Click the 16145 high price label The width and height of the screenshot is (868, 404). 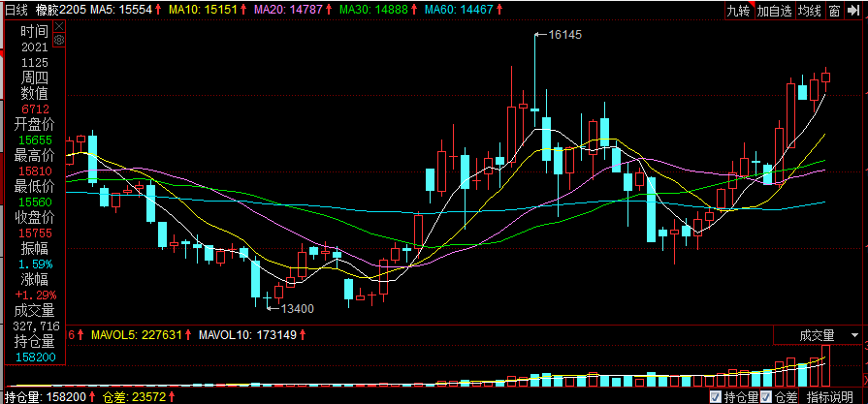tap(565, 34)
